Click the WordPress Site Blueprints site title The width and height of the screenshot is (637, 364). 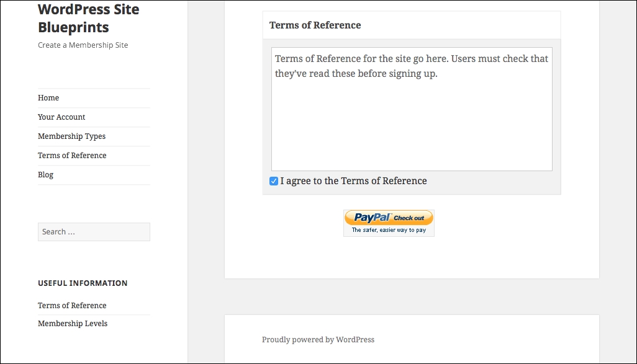click(89, 18)
